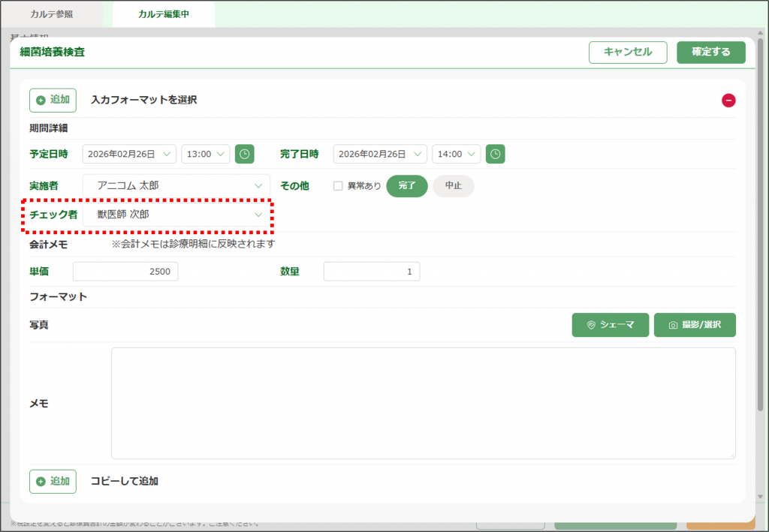Expand the チェック者 dropdown
The height and width of the screenshot is (532, 769).
(176, 215)
